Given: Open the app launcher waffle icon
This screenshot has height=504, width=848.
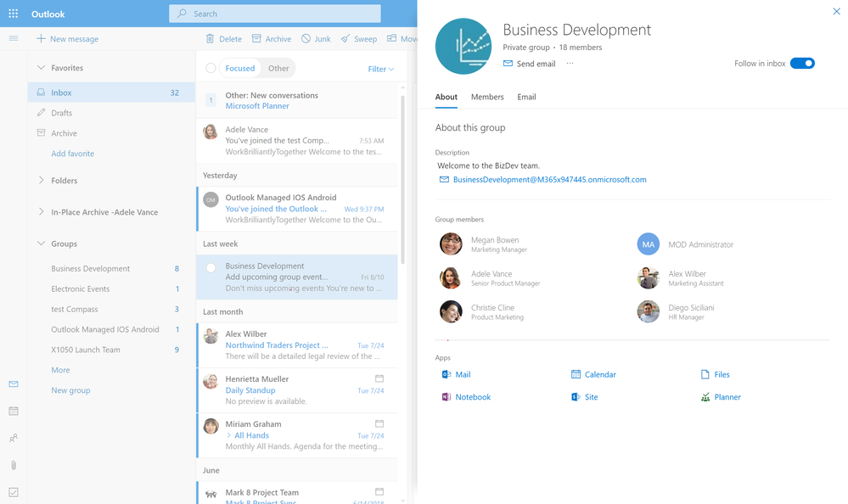Looking at the screenshot, I should (x=14, y=14).
